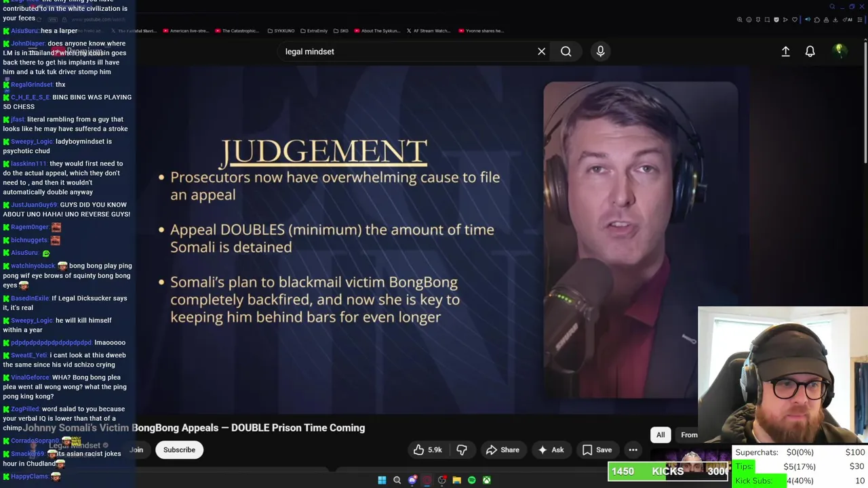Click chat username lasskinn111
868x488 pixels.
point(29,164)
